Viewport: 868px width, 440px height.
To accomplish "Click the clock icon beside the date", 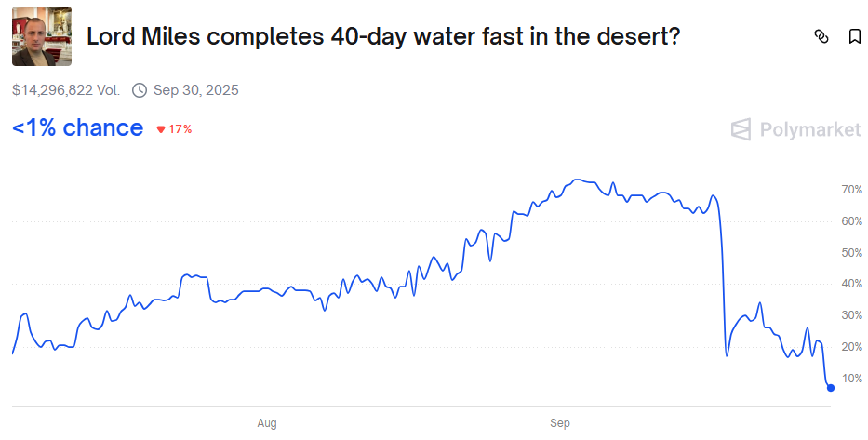I will point(140,90).
